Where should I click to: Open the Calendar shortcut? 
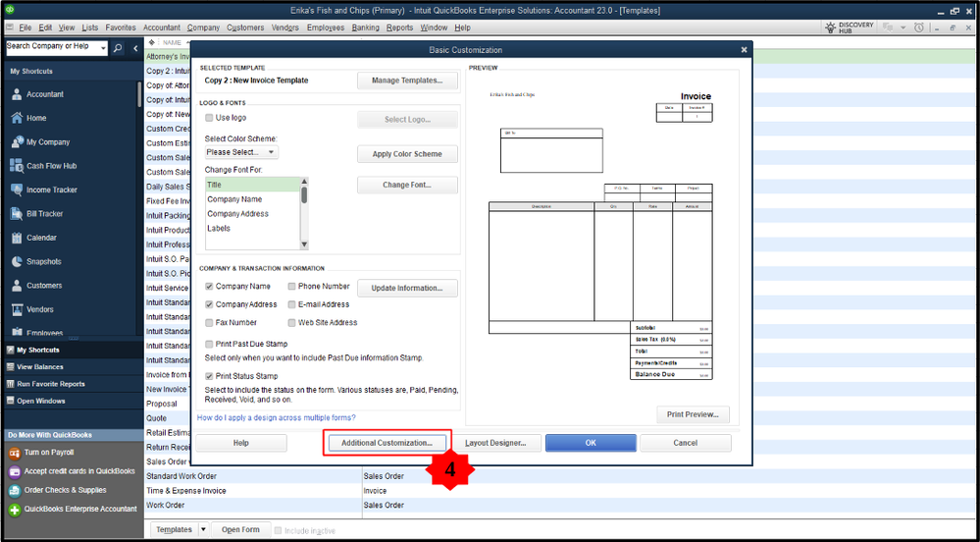33,238
